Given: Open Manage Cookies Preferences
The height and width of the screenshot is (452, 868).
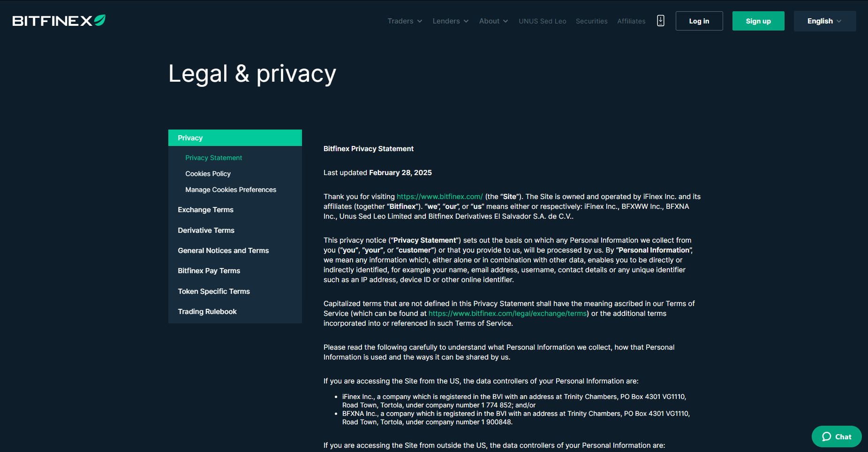Looking at the screenshot, I should click(231, 190).
